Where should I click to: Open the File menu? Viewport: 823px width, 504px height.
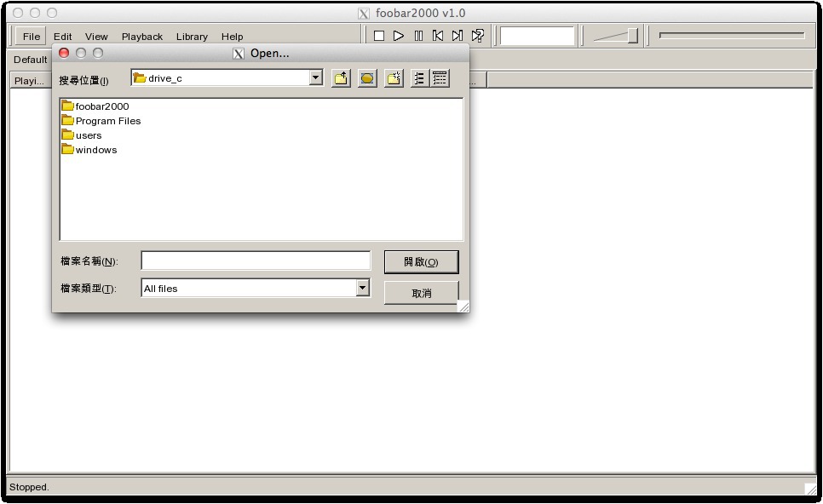click(31, 37)
